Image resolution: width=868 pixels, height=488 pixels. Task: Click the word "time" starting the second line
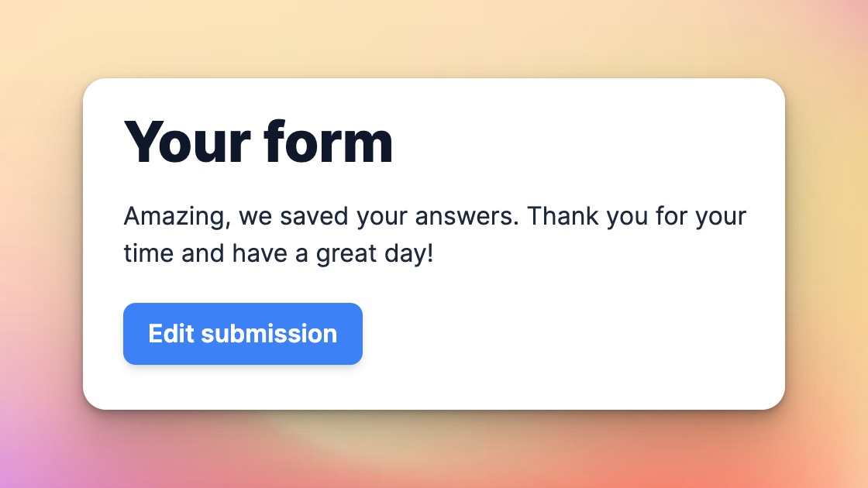click(149, 253)
